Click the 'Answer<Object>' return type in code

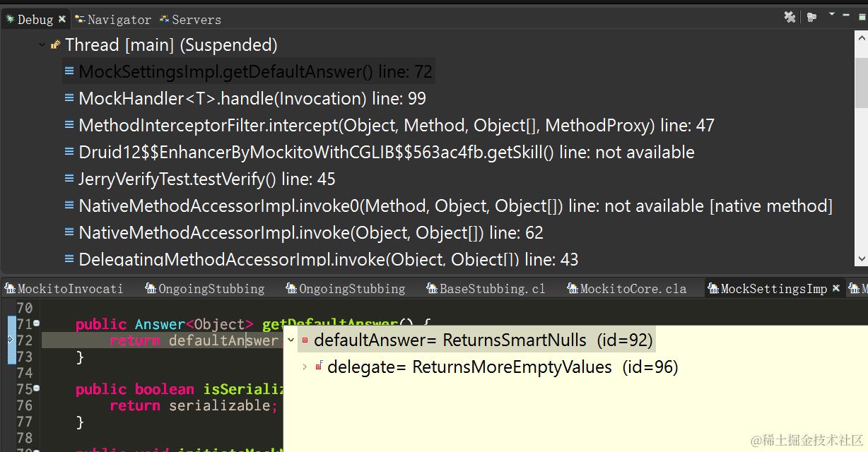click(x=194, y=324)
